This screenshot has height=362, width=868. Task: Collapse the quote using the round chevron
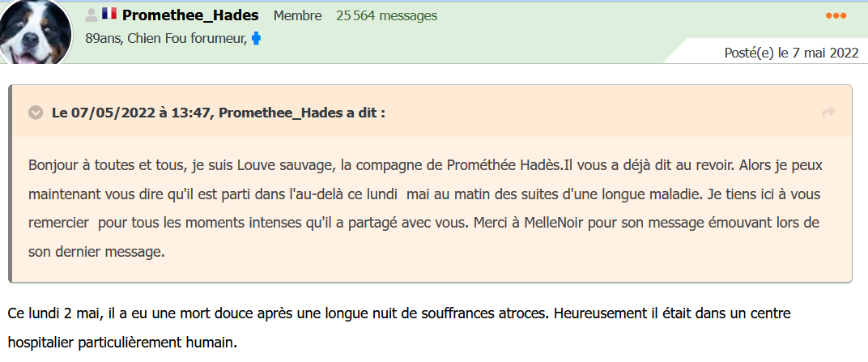click(x=36, y=113)
